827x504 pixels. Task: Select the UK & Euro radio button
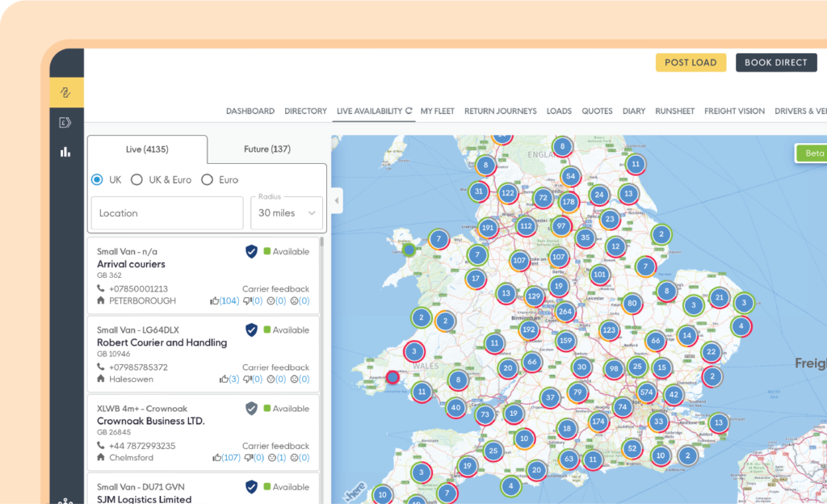point(136,180)
